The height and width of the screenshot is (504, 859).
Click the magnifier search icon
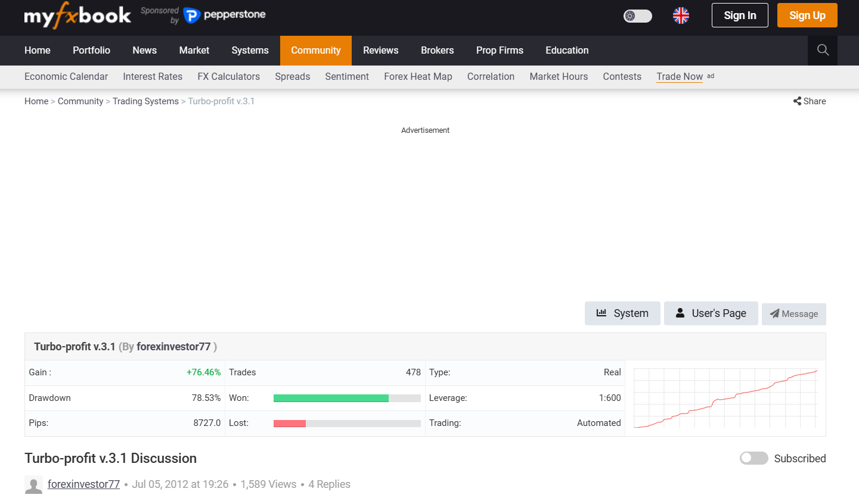pos(823,50)
